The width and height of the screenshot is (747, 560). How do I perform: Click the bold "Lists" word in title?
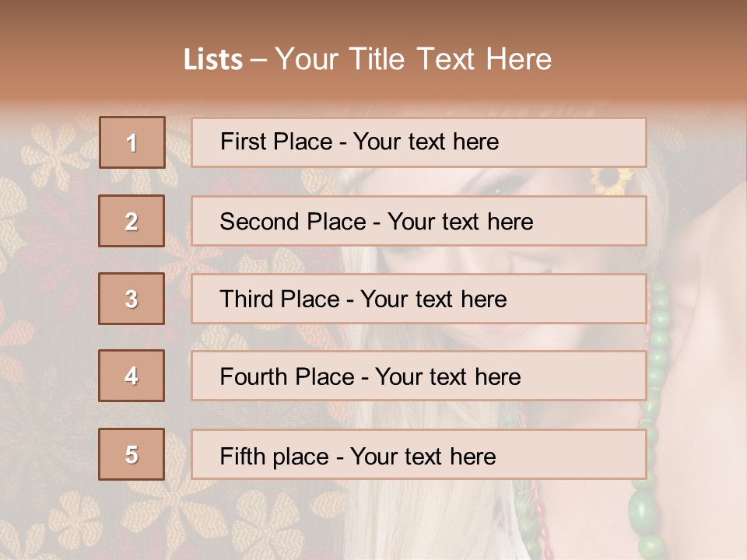tap(213, 60)
